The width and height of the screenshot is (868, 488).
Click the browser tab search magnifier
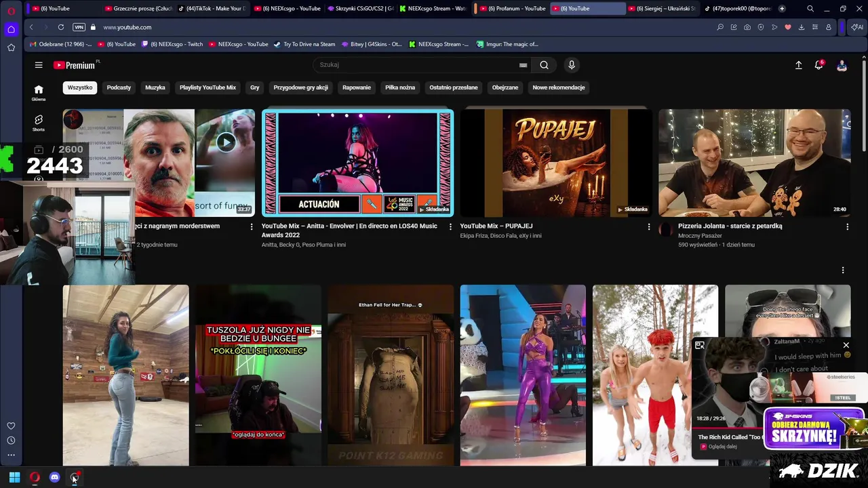[810, 9]
